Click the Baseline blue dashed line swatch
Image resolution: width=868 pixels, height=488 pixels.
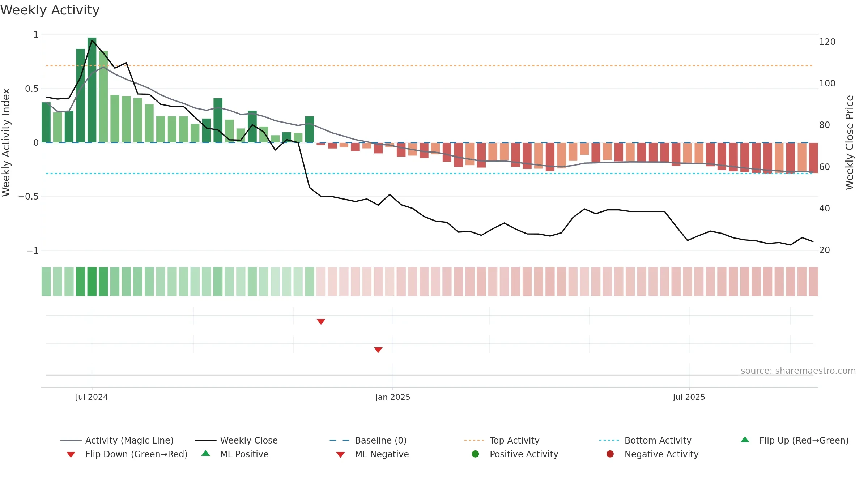click(340, 440)
